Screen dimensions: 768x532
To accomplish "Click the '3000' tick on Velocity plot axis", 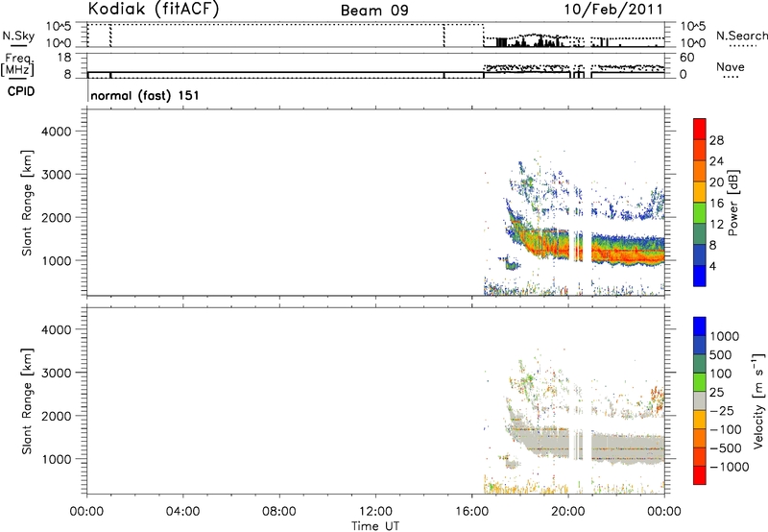I will tap(56, 373).
